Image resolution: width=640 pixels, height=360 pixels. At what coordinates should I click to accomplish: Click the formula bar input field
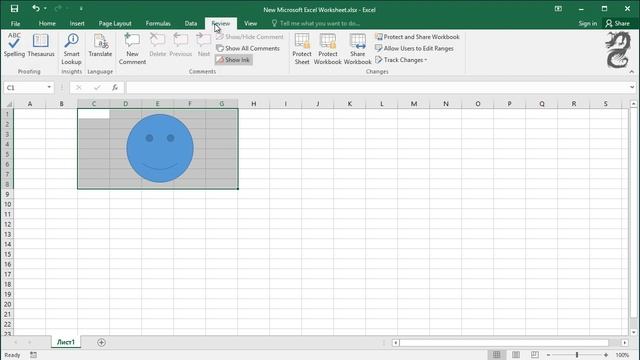(377, 87)
